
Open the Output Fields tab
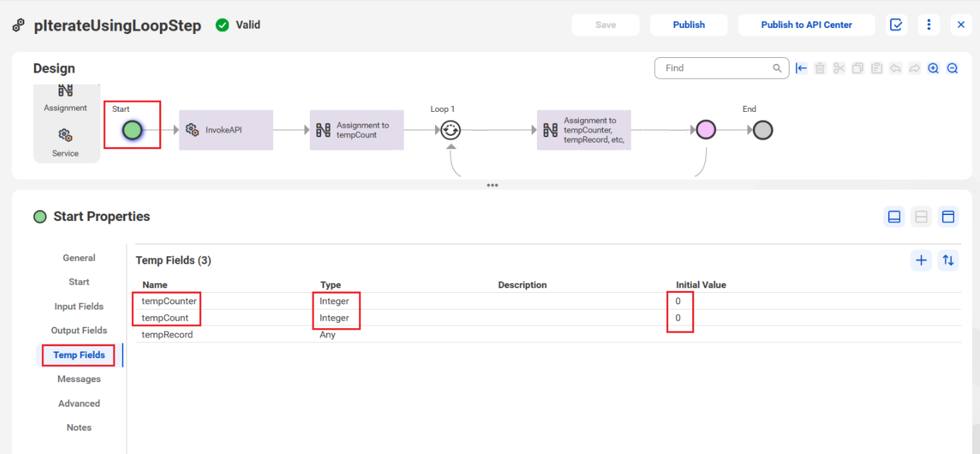click(79, 330)
